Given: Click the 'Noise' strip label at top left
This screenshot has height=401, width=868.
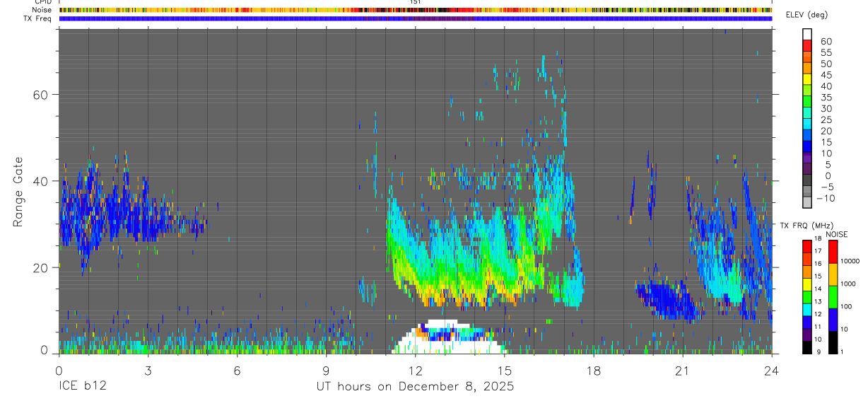Looking at the screenshot, I should pos(41,10).
